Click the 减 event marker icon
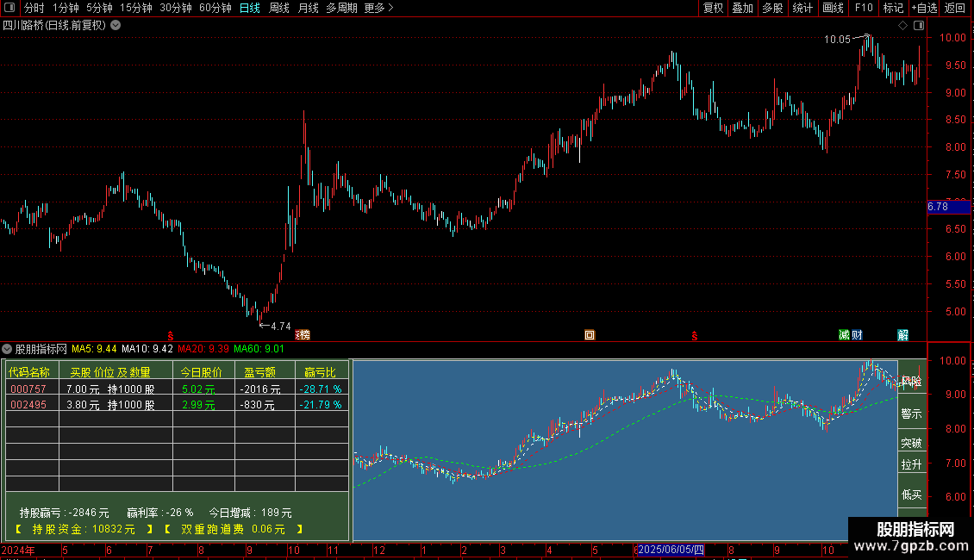The width and height of the screenshot is (974, 560). pos(844,335)
